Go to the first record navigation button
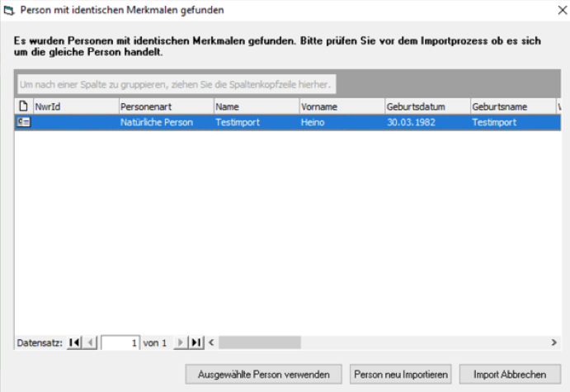This screenshot has height=392, width=570. [x=74, y=342]
